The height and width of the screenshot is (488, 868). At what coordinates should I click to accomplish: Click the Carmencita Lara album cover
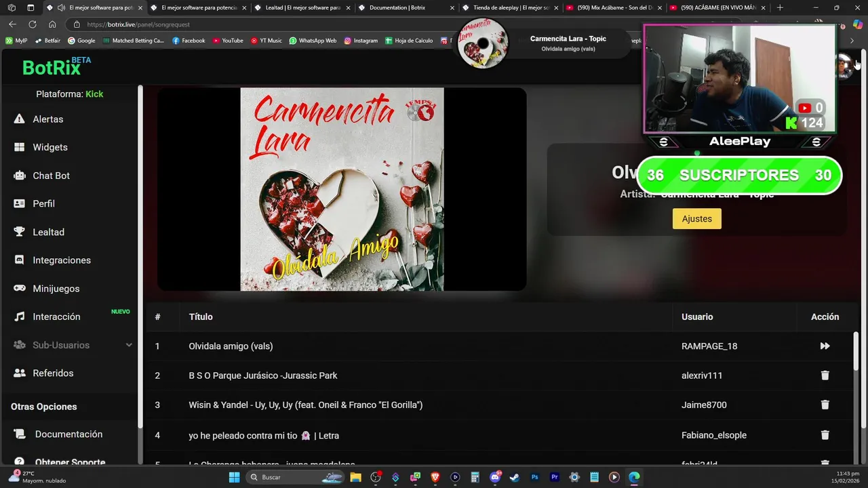click(x=342, y=189)
